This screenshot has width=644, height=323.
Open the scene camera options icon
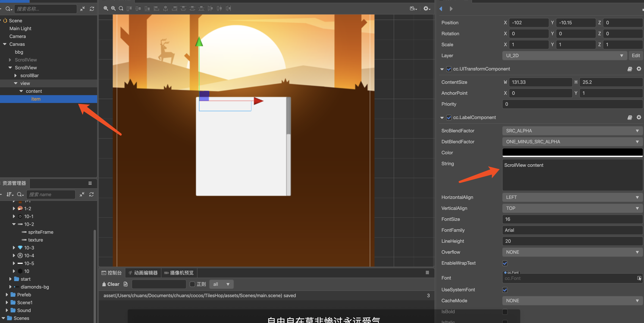413,8
